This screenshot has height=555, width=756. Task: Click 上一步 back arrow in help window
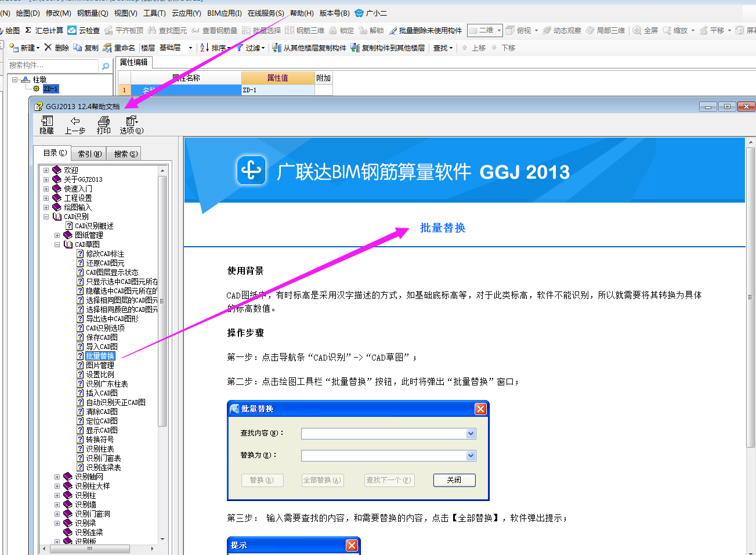(75, 121)
